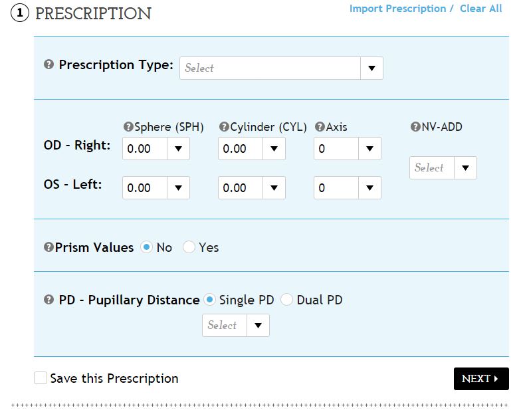
Task: Click Import Prescription link
Action: click(397, 9)
